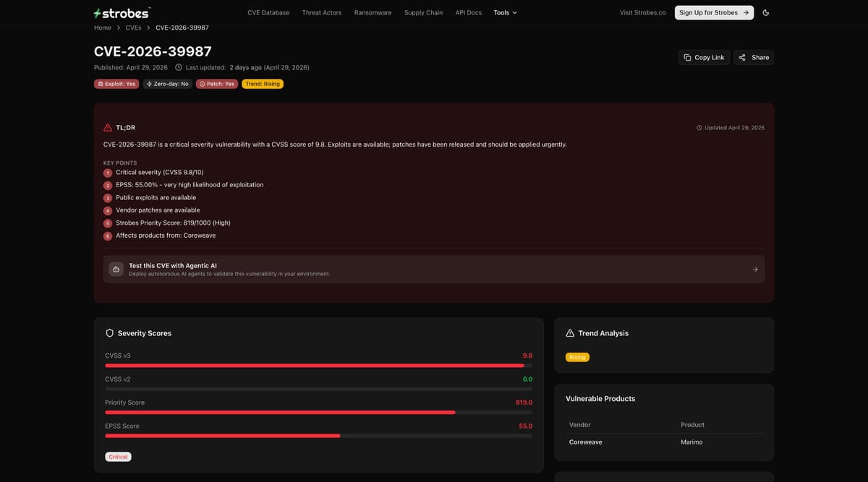Go to the Ransomware section
Viewport: 868px width, 482px height.
click(373, 12)
